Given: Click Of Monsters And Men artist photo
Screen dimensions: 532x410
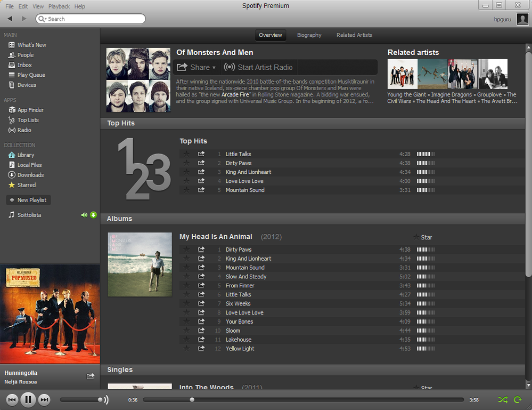Looking at the screenshot, I should [138, 80].
